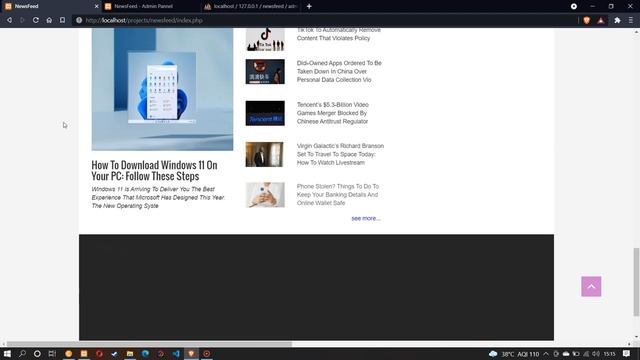Screen dimensions: 640x360
Task: Click the horizontal scrollbar thumb
Action: tap(149, 344)
